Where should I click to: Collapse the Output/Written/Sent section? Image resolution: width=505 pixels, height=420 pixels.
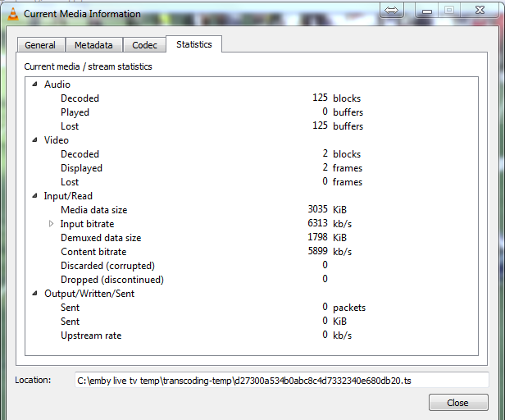click(x=34, y=294)
